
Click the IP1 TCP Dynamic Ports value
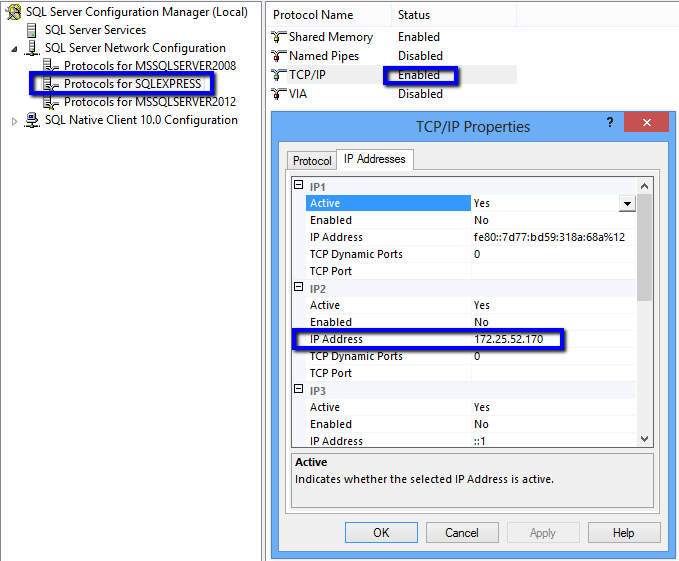[477, 254]
